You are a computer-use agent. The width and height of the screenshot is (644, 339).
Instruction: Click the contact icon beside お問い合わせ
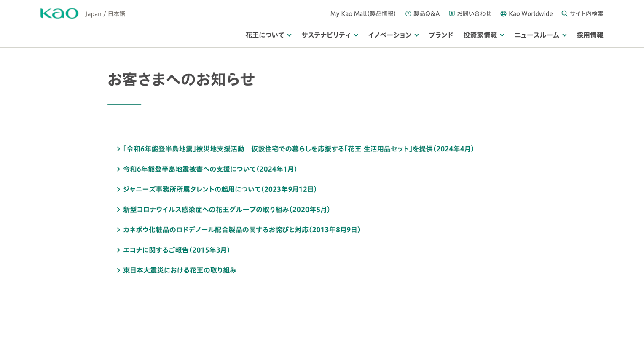(452, 14)
